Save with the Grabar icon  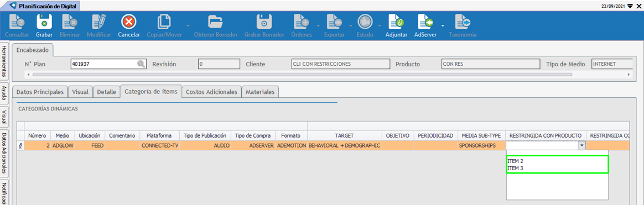(x=44, y=22)
